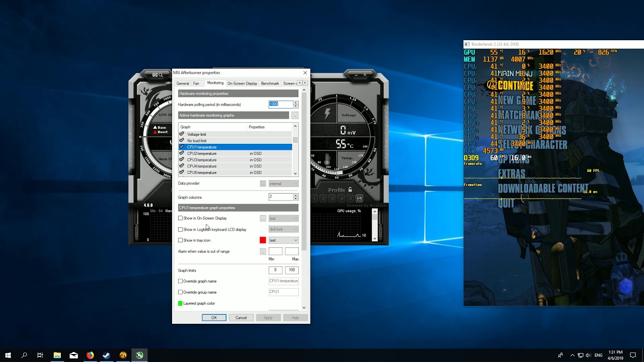
Task: Toggle the CPU3 temperature graph checkmark
Action: click(x=182, y=160)
